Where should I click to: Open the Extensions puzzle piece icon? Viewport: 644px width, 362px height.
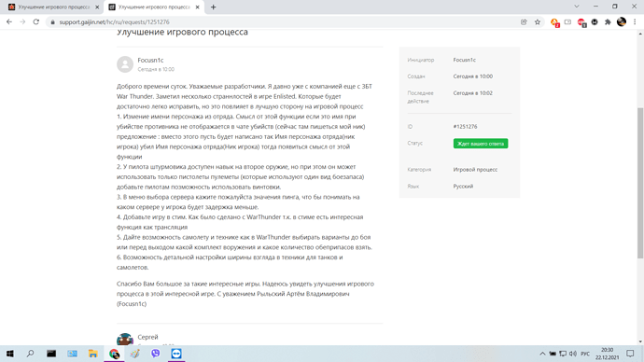[x=608, y=22]
